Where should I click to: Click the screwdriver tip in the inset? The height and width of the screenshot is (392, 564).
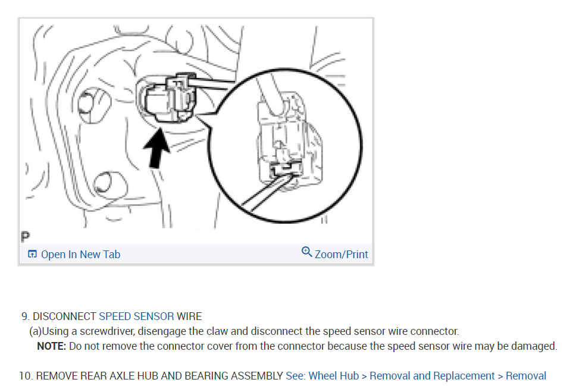pyautogui.click(x=285, y=175)
